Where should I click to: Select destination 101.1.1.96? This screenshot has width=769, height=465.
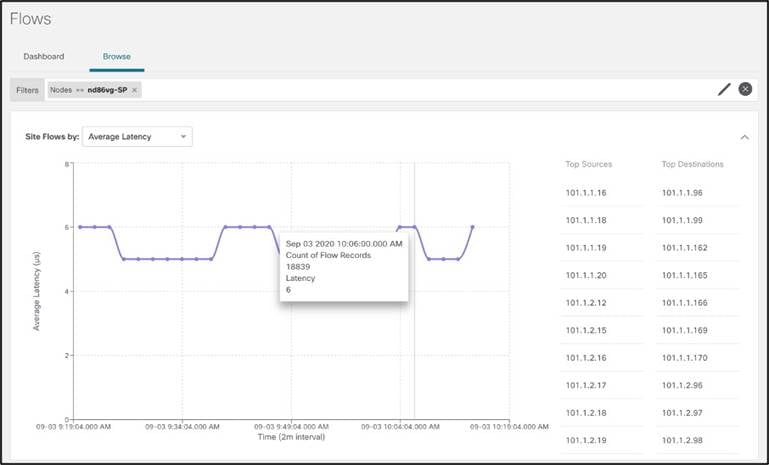[x=682, y=193]
